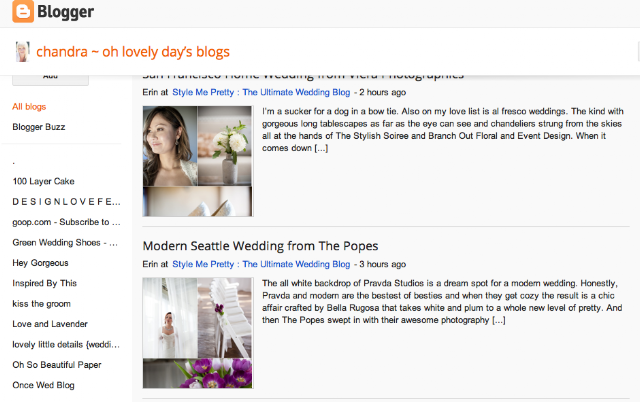Select Love and Lavender blog
This screenshot has height=402, width=640.
tap(50, 324)
